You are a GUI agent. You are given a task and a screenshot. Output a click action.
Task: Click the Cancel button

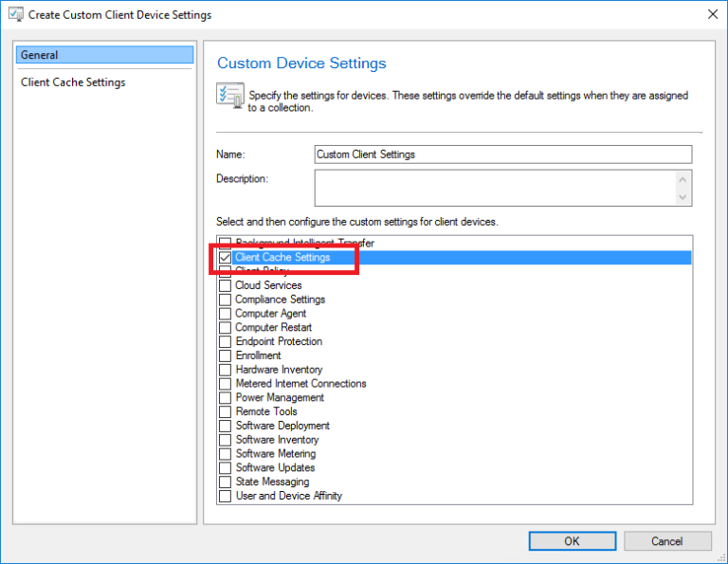point(667,541)
